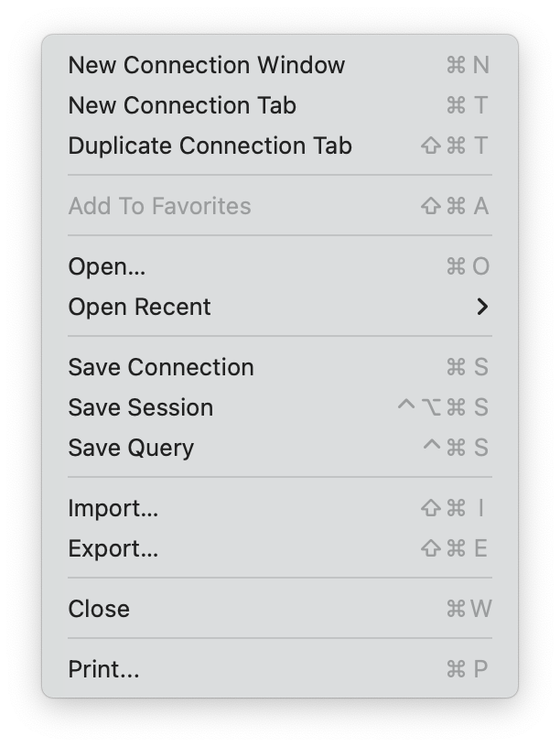Save the current Connection

coord(162,367)
